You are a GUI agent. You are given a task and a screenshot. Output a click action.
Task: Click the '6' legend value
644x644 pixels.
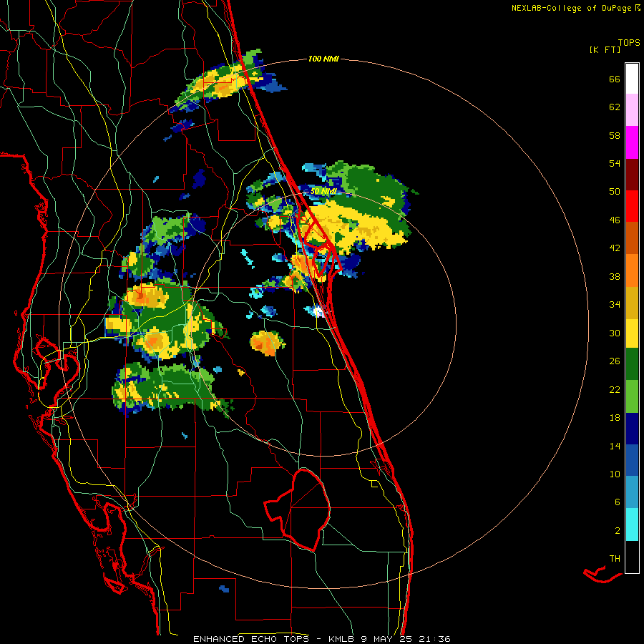[618, 502]
